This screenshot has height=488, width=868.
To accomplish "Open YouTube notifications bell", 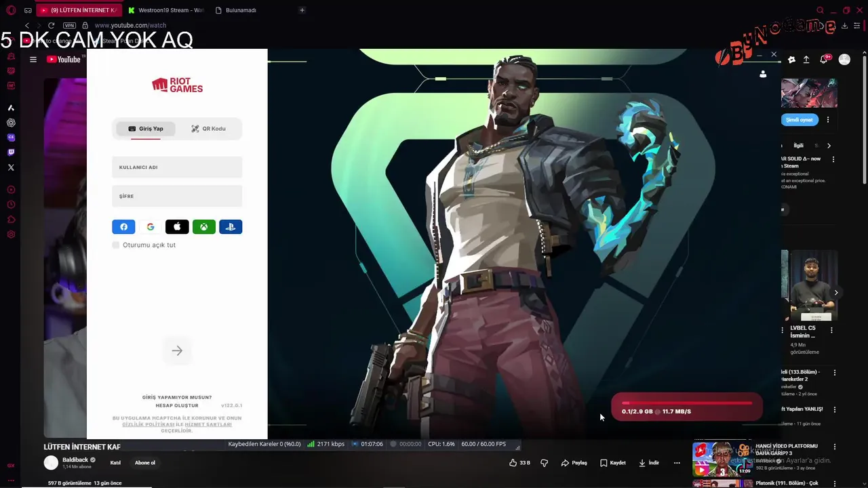I will coord(824,60).
